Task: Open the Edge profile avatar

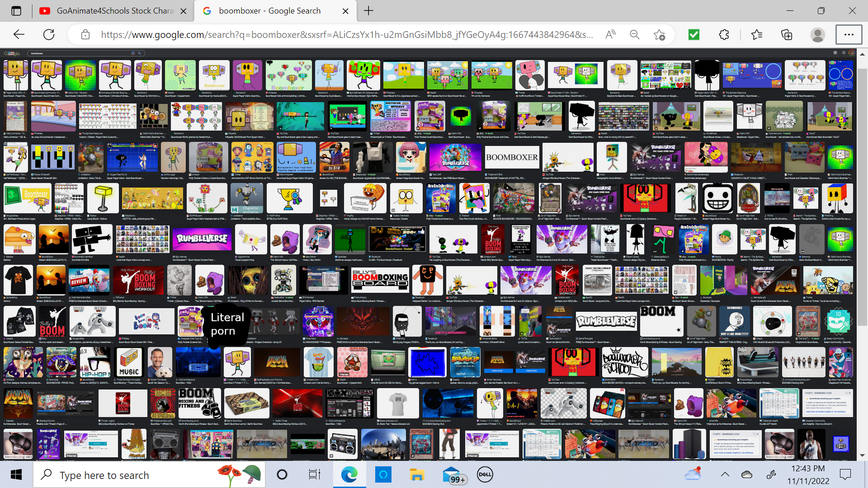Action: (x=817, y=35)
